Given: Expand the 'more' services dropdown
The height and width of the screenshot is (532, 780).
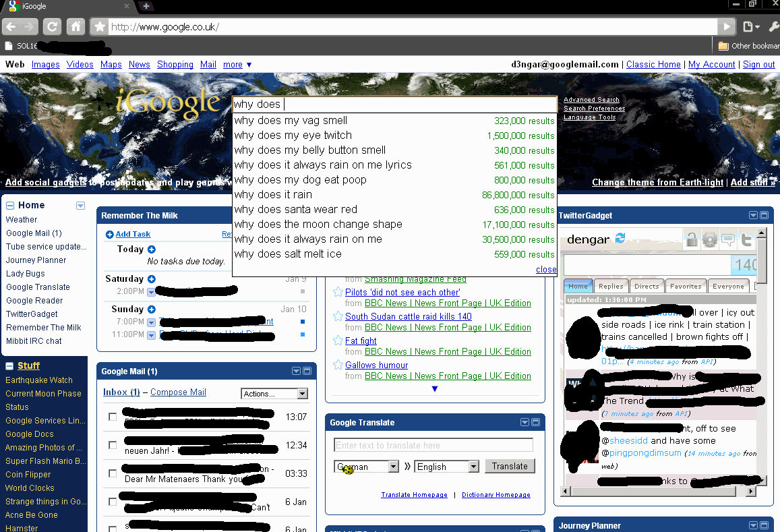Looking at the screenshot, I should pyautogui.click(x=237, y=65).
